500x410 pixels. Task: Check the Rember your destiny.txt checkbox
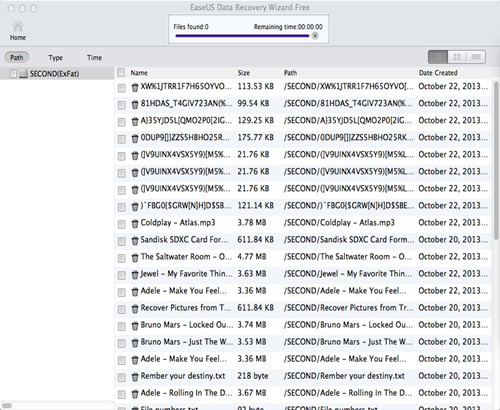click(x=122, y=377)
